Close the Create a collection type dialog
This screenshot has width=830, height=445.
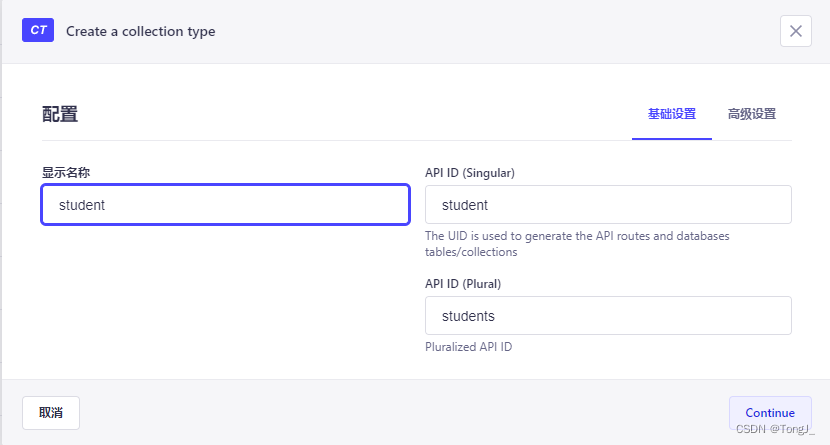[x=795, y=31]
